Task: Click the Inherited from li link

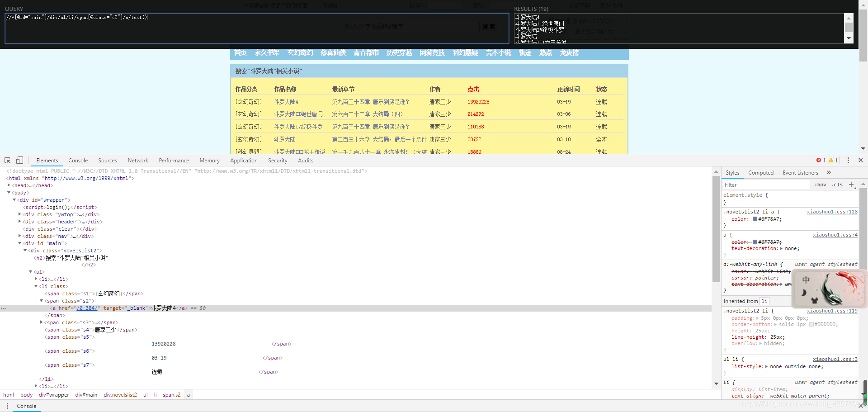Action: point(764,301)
